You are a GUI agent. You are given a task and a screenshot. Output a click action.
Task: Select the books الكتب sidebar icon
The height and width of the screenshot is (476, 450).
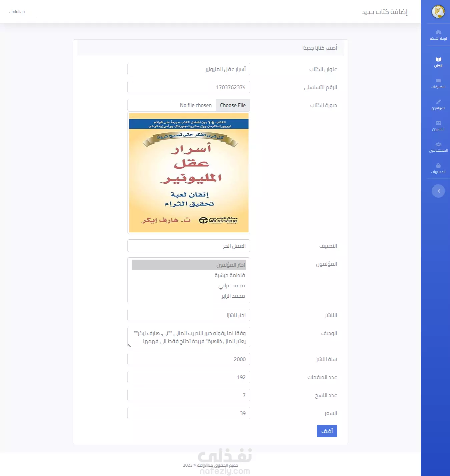[438, 59]
